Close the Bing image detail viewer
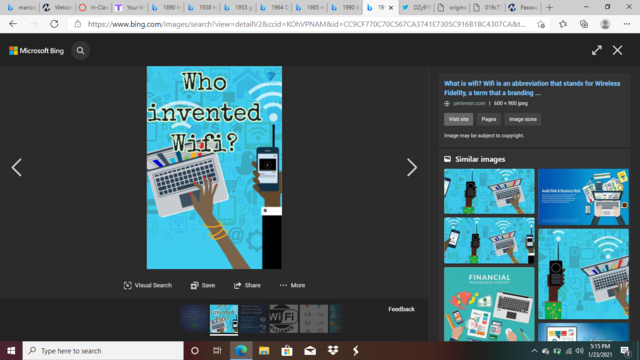Viewport: 640px width, 360px height. (x=618, y=50)
